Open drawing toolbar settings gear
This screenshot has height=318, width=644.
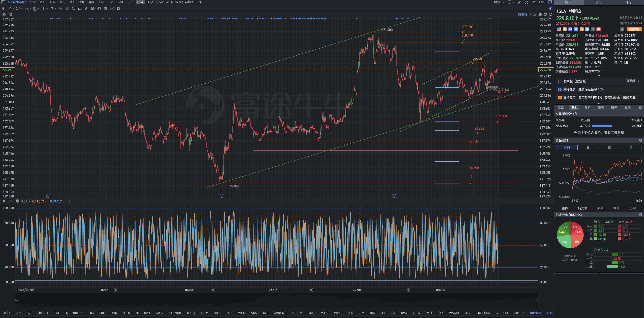(x=118, y=8)
